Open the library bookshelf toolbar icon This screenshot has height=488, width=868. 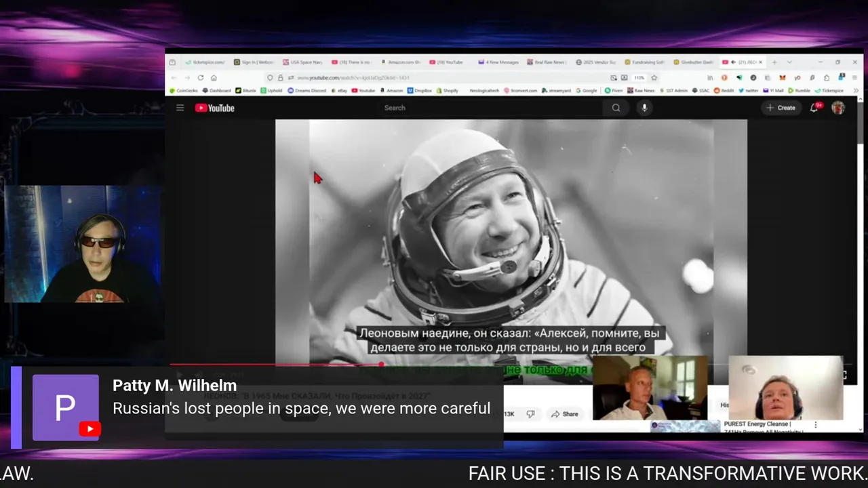(710, 78)
